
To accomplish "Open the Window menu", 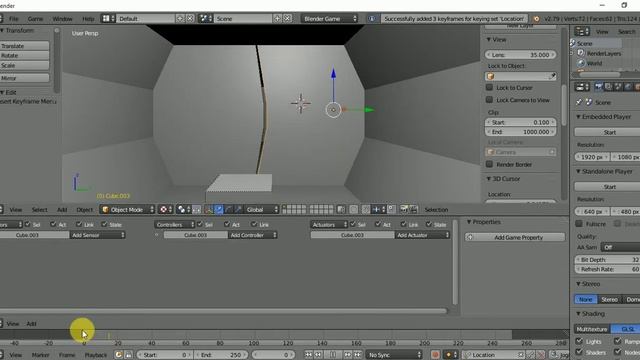I will pyautogui.click(x=62, y=19).
